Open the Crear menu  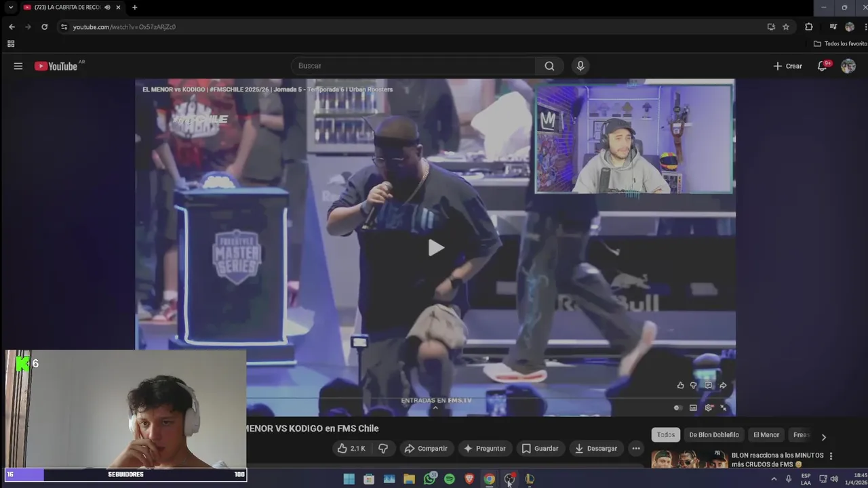pos(787,66)
